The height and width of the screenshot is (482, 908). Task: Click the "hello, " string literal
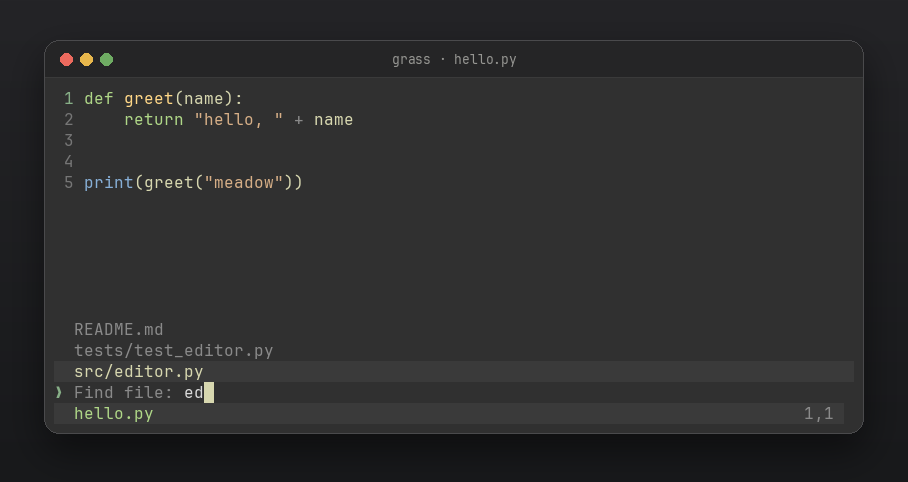tap(238, 119)
